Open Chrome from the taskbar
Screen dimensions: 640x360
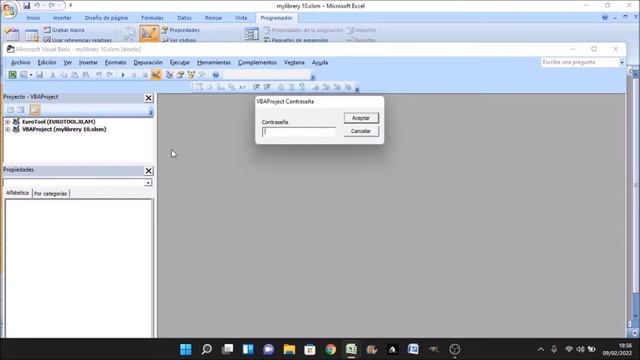(x=331, y=349)
